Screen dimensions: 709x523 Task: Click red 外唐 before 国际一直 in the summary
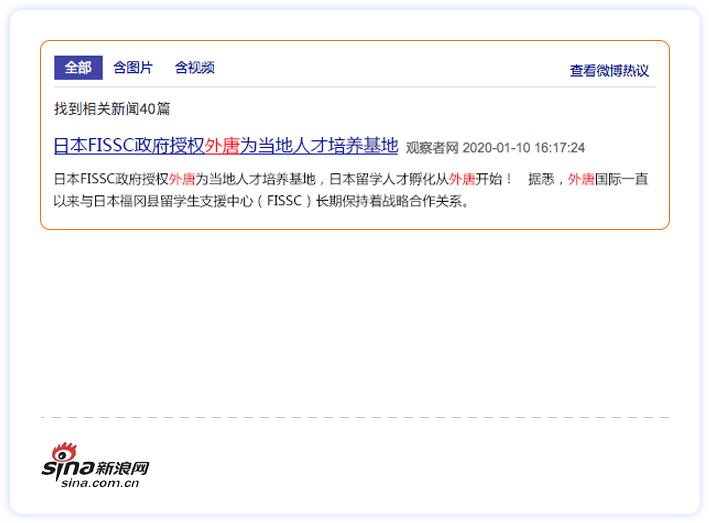click(580, 180)
